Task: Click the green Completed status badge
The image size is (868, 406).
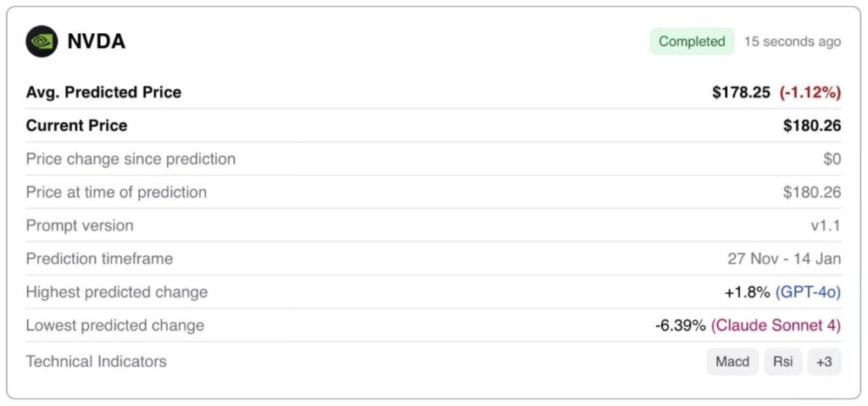Action: click(x=692, y=41)
